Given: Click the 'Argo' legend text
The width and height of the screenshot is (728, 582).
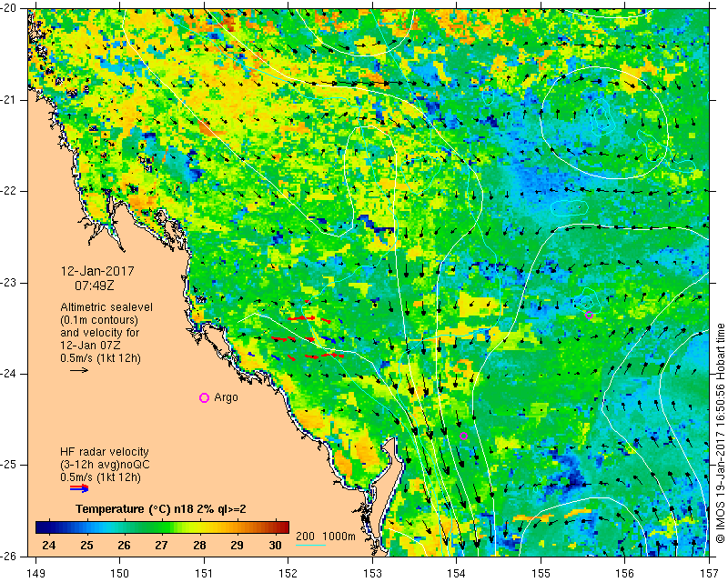Looking at the screenshot, I should coord(226,397).
